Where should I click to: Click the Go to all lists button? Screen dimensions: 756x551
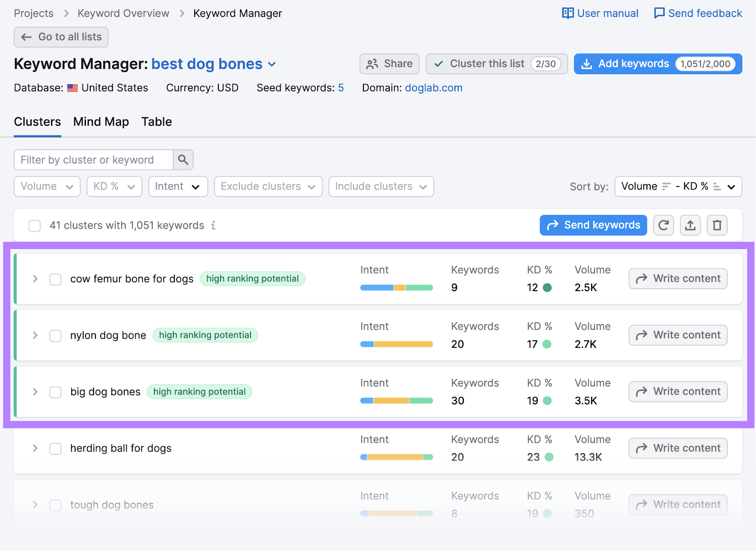pyautogui.click(x=61, y=37)
